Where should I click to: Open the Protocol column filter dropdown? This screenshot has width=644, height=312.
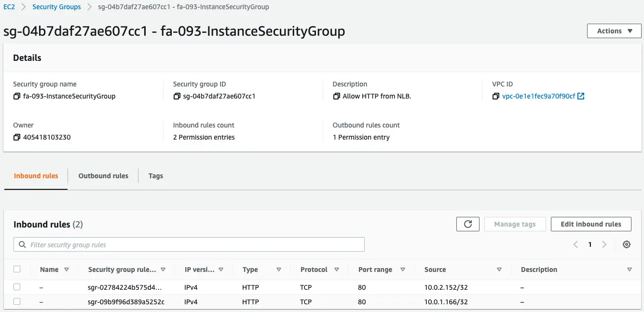(336, 269)
